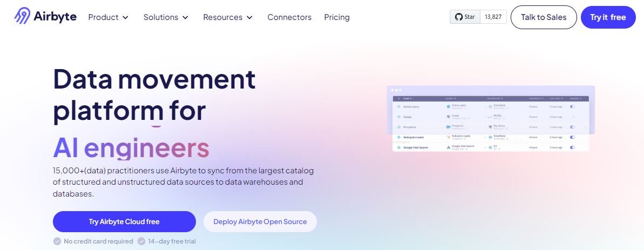This screenshot has height=250, width=644.
Task: Click Try Airbyte Cloud free
Action: [x=124, y=222]
